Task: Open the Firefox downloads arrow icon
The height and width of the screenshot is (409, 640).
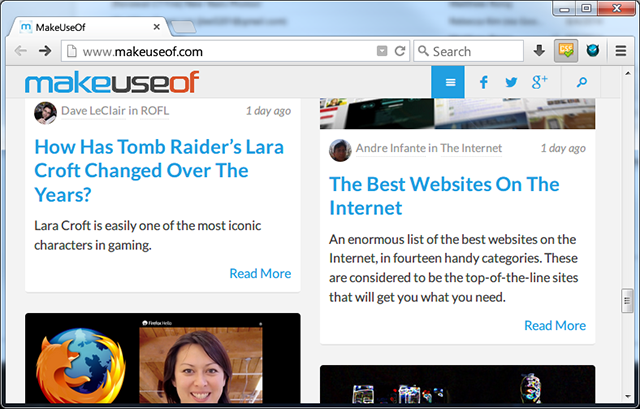Action: pos(539,51)
